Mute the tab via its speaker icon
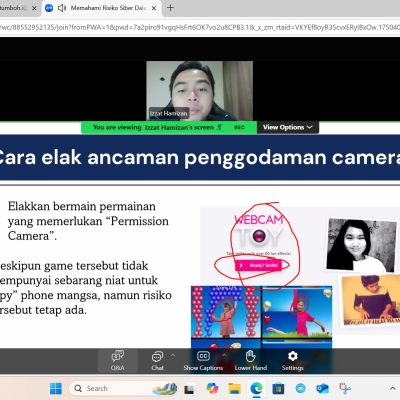The image size is (400, 400). [62, 8]
